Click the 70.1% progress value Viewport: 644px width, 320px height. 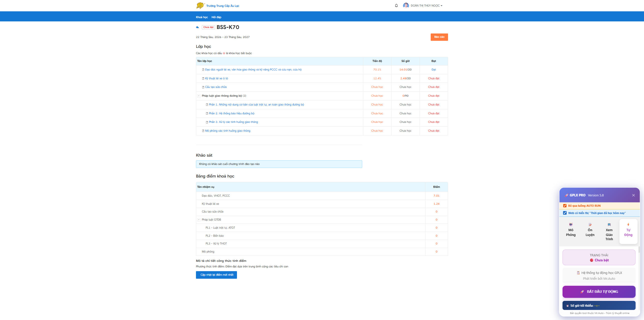[377, 70]
